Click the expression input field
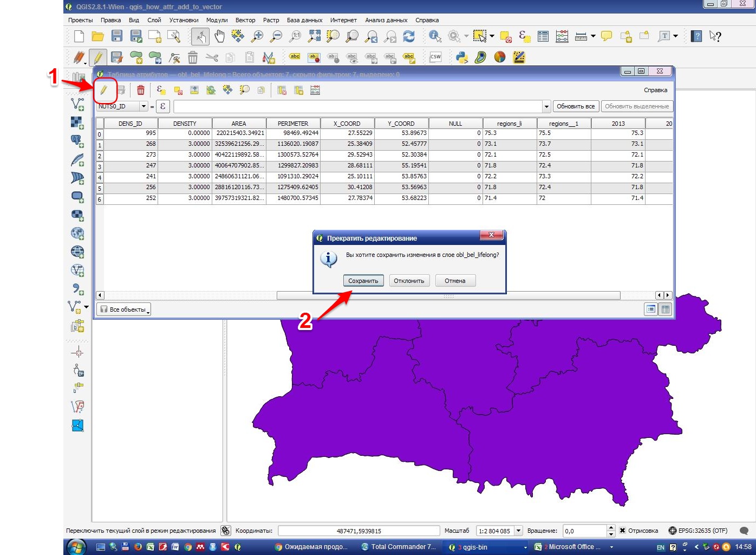Screen dimensions: 756x555 pyautogui.click(x=358, y=106)
